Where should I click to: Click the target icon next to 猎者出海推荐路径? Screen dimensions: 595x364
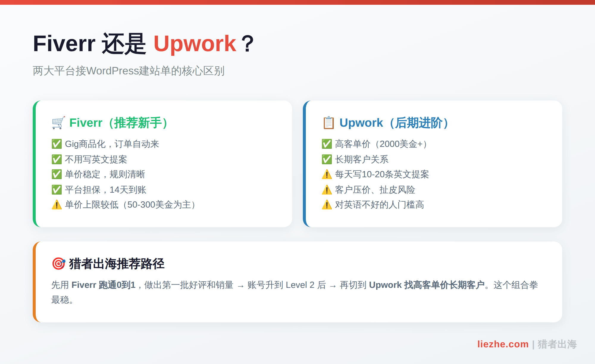coord(58,264)
